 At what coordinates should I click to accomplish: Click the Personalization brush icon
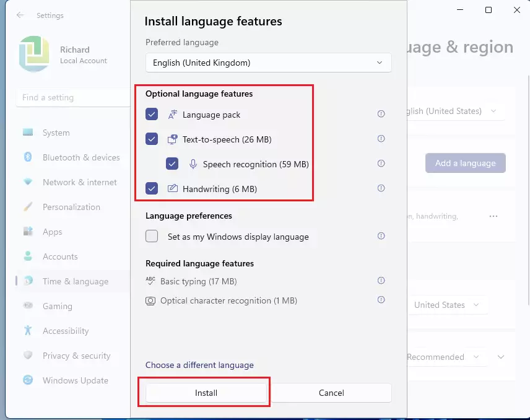pos(28,207)
